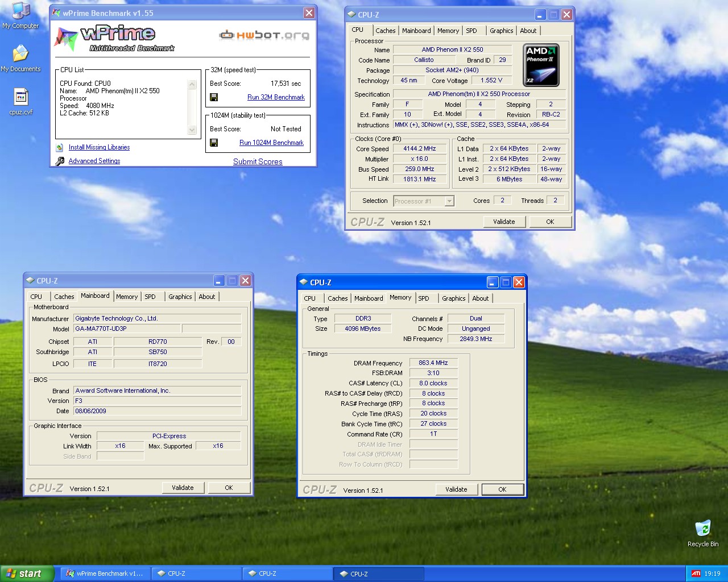Open the About tab in top CPU-Z window
This screenshot has height=582, width=728.
528,31
